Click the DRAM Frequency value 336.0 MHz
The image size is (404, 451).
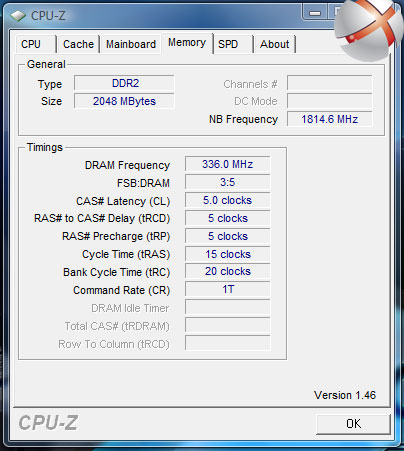click(227, 164)
